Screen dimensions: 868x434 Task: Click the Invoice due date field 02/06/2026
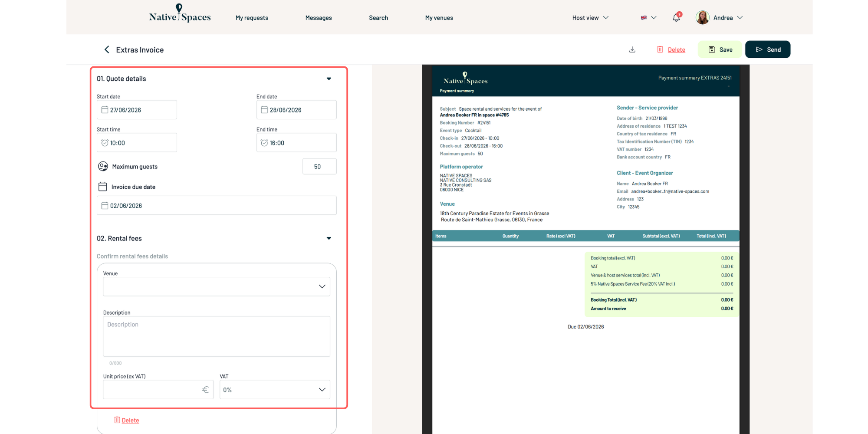[217, 206]
